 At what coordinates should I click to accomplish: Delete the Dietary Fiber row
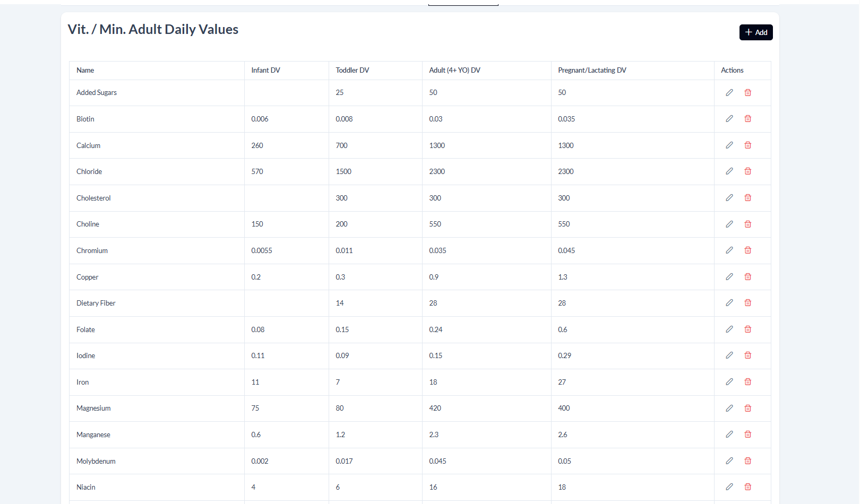tap(748, 303)
